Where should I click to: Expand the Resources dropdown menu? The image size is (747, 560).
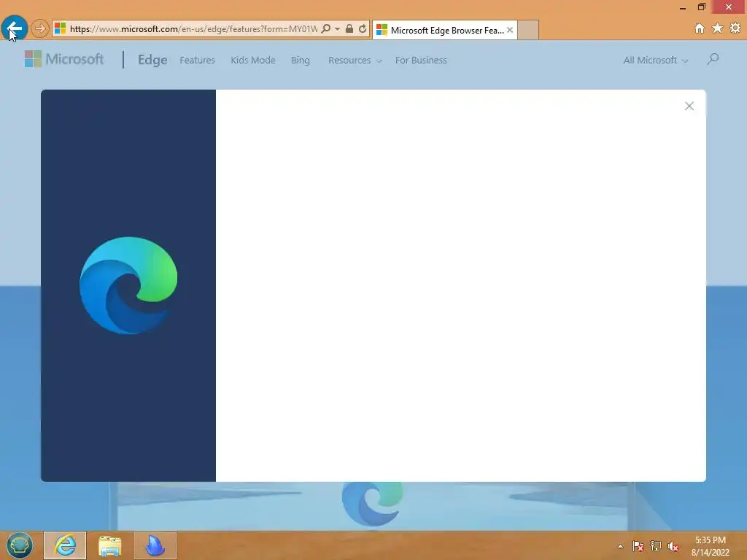[x=355, y=60]
